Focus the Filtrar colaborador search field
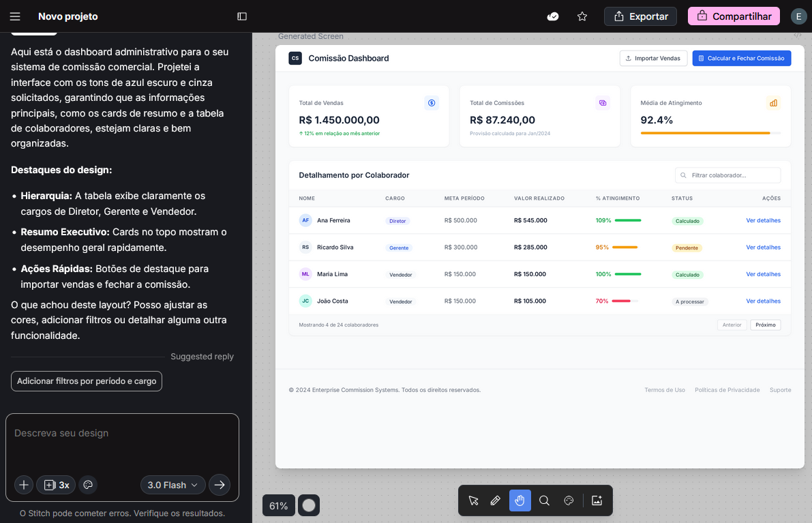 click(727, 175)
